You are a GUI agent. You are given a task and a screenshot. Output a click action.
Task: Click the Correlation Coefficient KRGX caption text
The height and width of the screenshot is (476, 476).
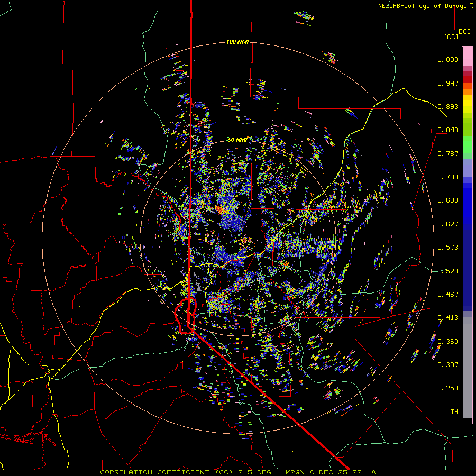pyautogui.click(x=238, y=472)
